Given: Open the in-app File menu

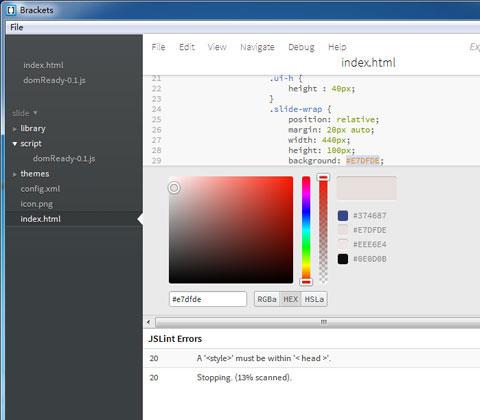Looking at the screenshot, I should tap(158, 47).
